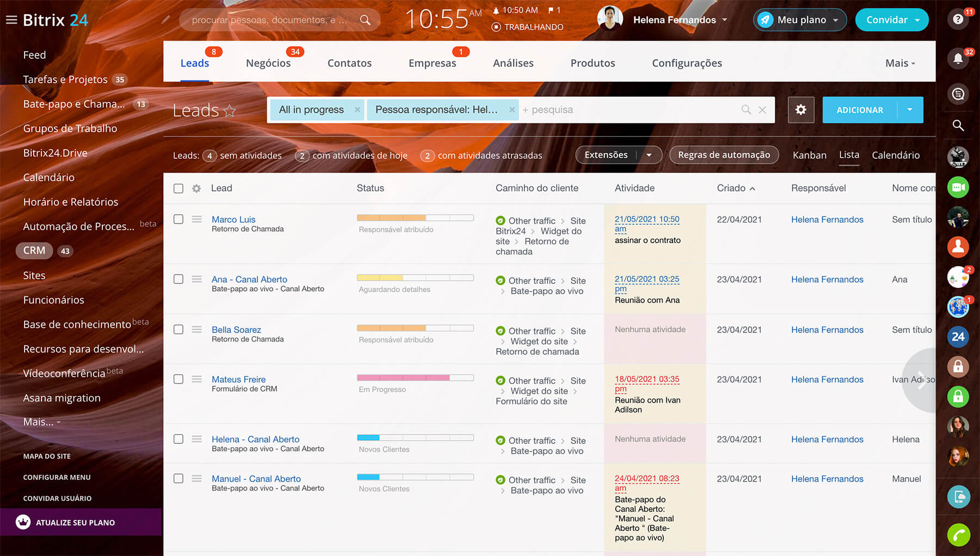The width and height of the screenshot is (980, 556).
Task: Switch to the Negócios tab
Action: [x=268, y=63]
